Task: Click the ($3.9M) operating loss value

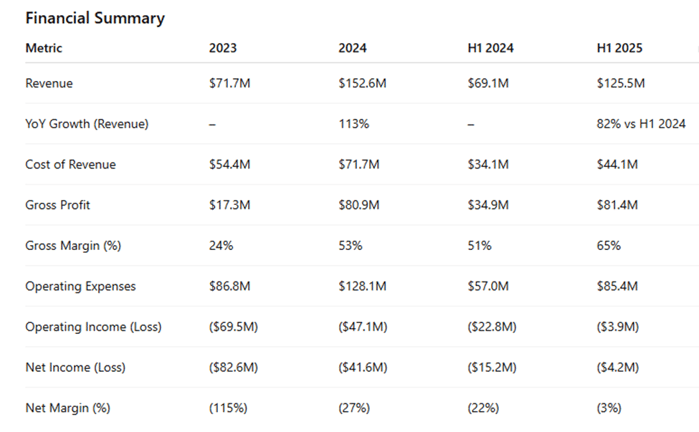Action: coord(620,326)
